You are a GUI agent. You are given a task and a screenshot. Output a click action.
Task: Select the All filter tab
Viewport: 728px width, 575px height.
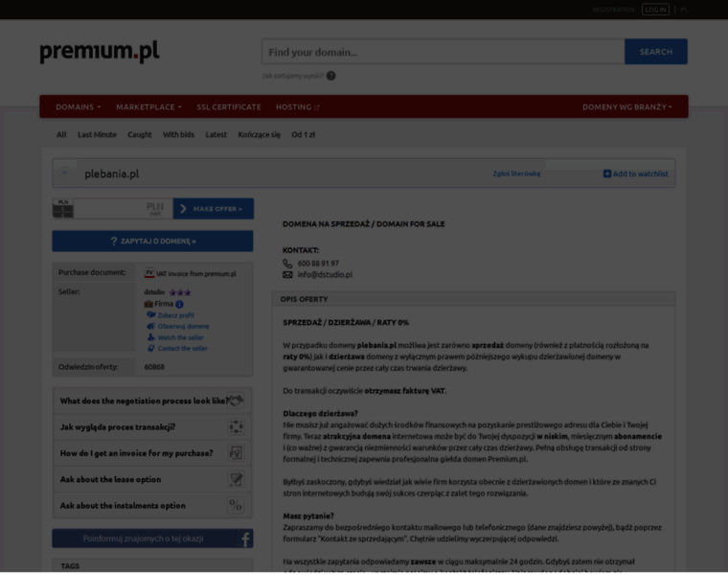(61, 135)
